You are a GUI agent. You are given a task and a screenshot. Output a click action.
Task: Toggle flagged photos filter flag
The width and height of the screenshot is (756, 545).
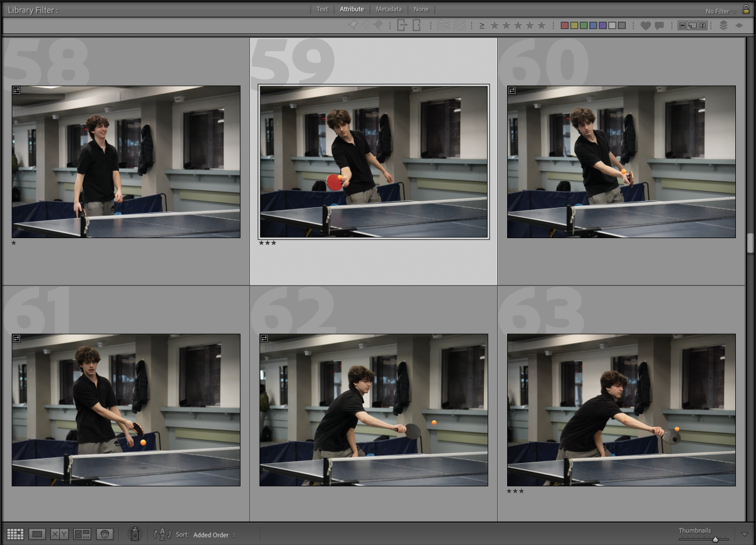tap(353, 25)
